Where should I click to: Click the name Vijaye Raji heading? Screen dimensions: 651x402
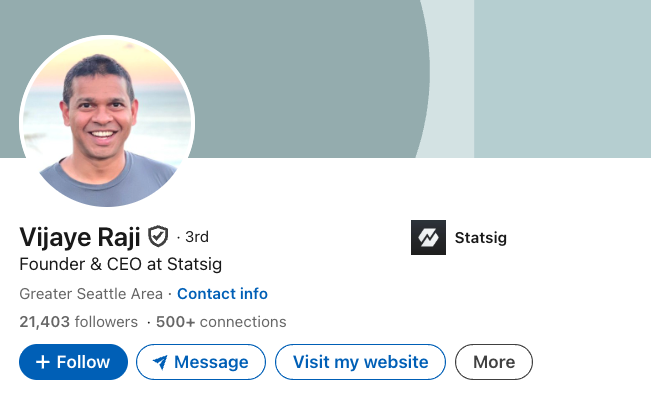point(80,237)
